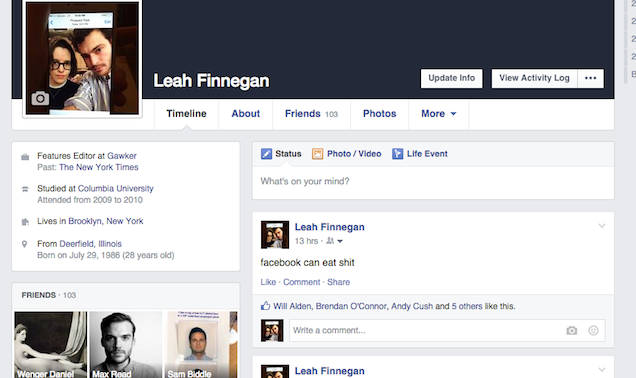The height and width of the screenshot is (378, 636).
Task: Click the 13 hrs timestamp
Action: tap(306, 241)
